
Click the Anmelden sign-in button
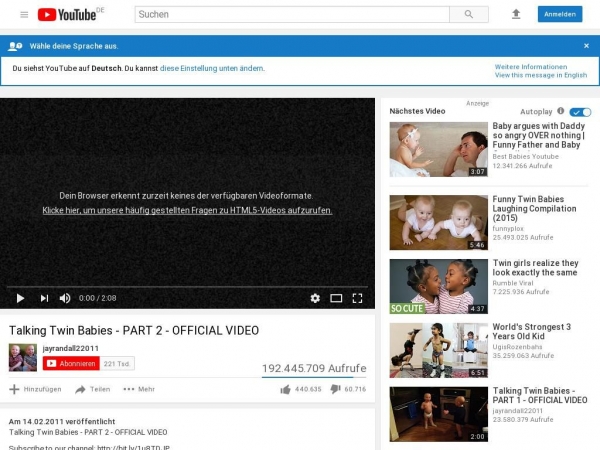[x=560, y=14]
